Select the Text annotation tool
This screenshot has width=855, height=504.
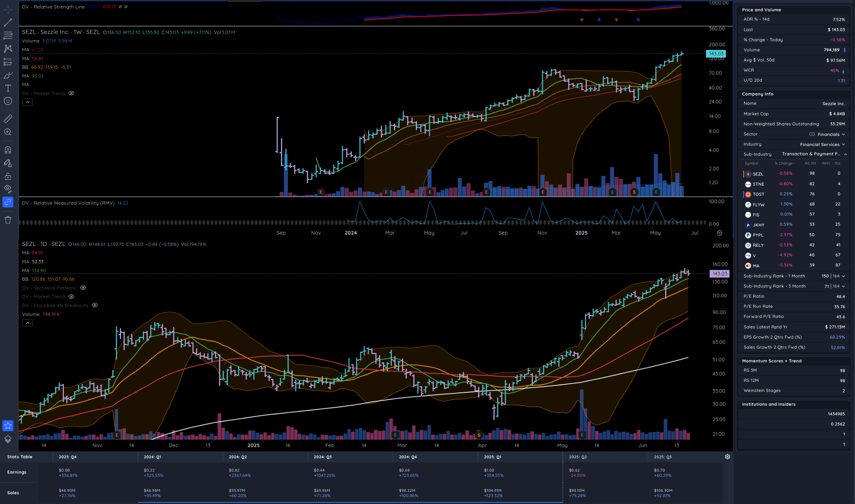[8, 88]
